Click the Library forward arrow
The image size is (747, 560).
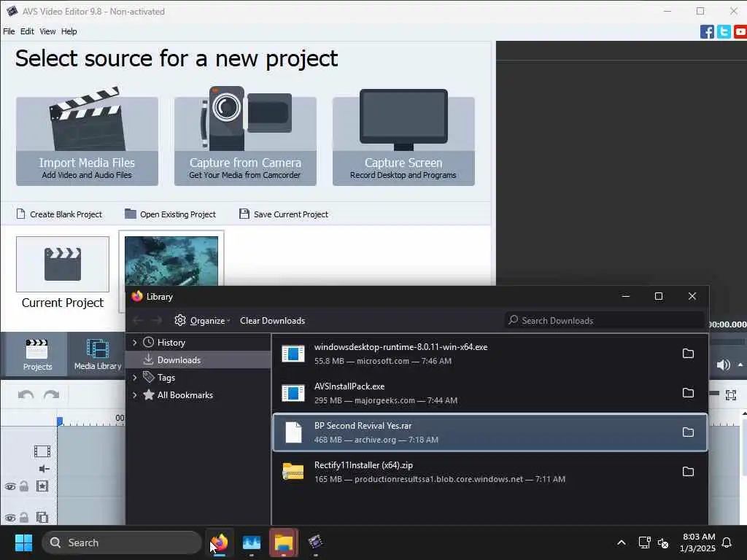157,321
